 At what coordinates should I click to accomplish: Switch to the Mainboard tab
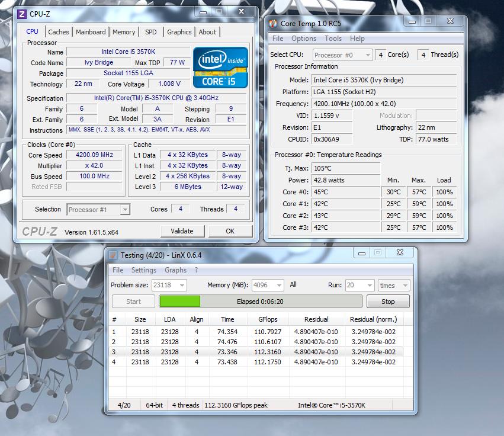coord(91,32)
